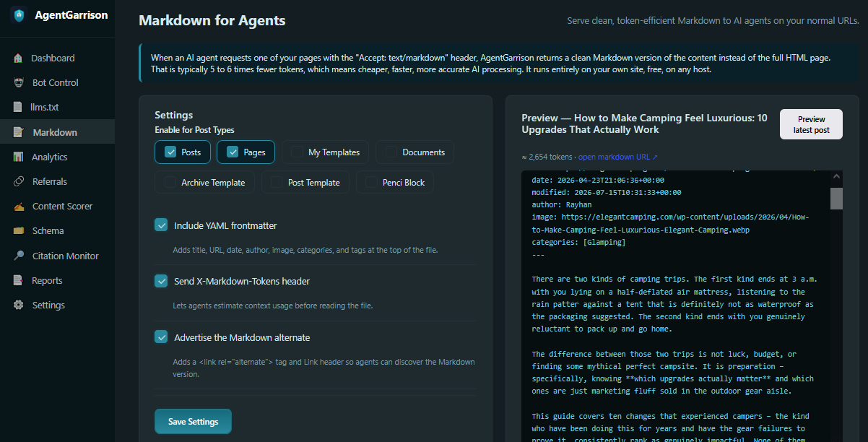Click the Settings gear icon in sidebar

(18, 305)
